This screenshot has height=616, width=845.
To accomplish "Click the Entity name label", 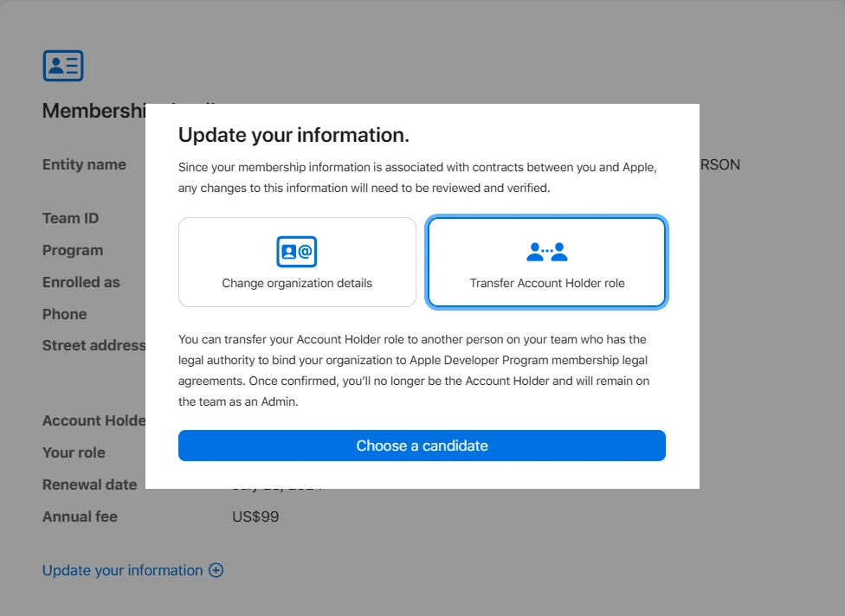I will pos(84,164).
